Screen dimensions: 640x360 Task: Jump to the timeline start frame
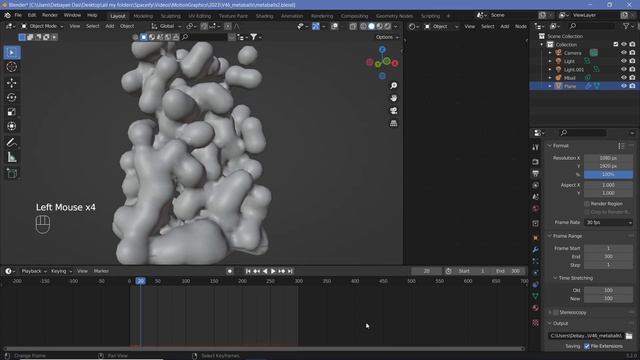248,271
